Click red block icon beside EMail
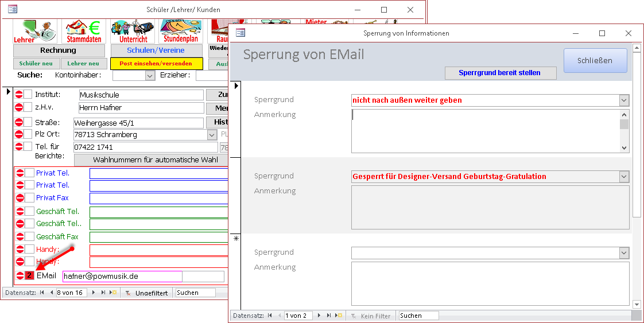644x323 pixels. pyautogui.click(x=20, y=276)
